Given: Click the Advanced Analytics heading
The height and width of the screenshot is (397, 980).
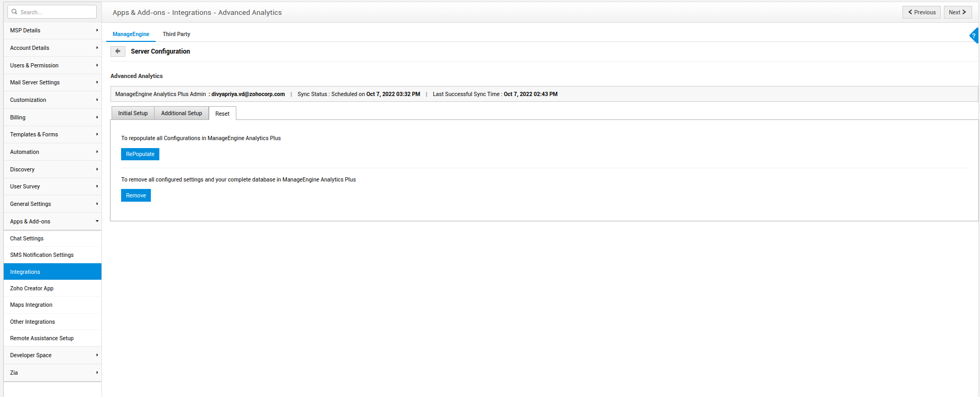Looking at the screenshot, I should coord(137,76).
